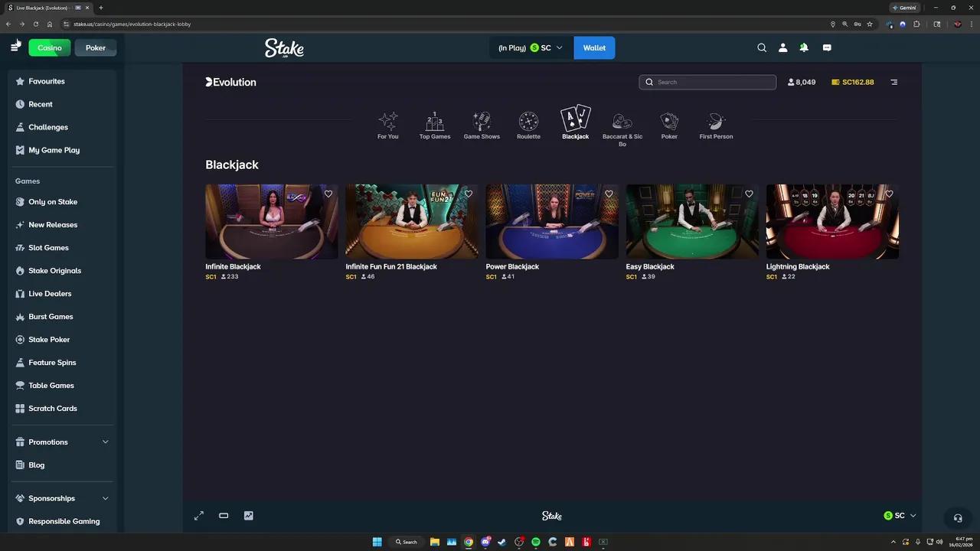Open the Wallet
The image size is (980, 551).
click(594, 47)
